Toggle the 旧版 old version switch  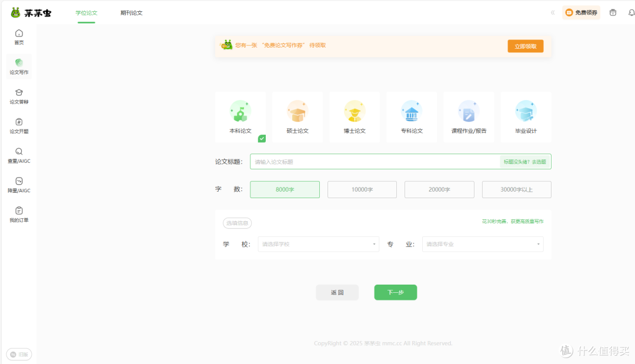(19, 354)
